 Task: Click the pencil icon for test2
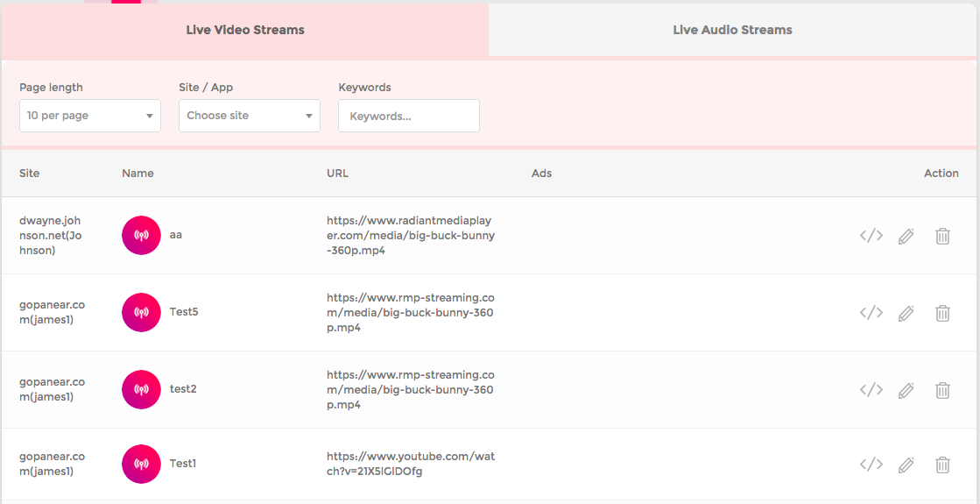906,390
